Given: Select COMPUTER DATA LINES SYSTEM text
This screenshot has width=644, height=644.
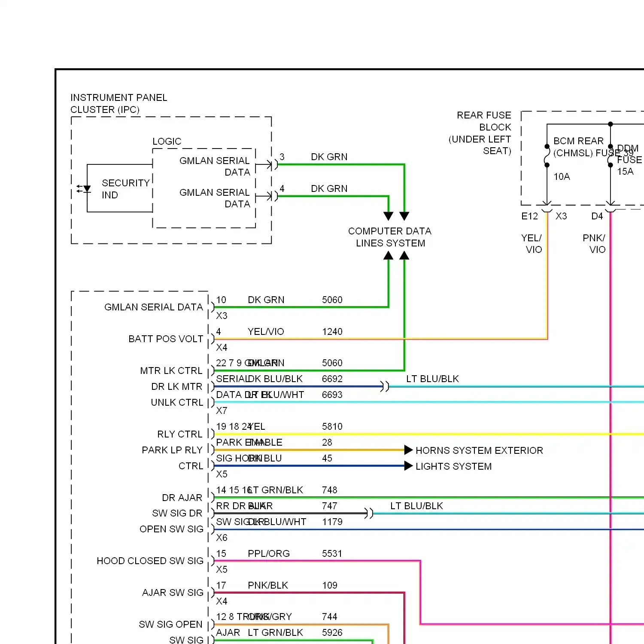Looking at the screenshot, I should (x=390, y=237).
